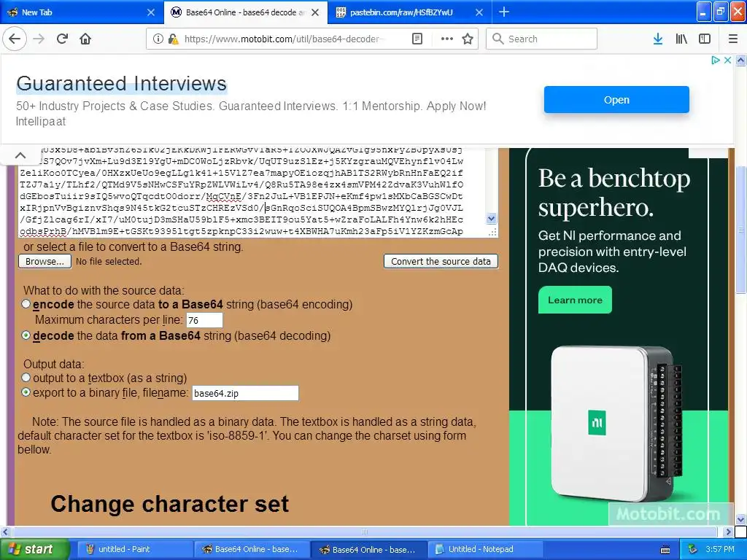Screen dimensions: 747x560
Task: Click the taskbar clock 3:57 PM
Action: (x=720, y=549)
